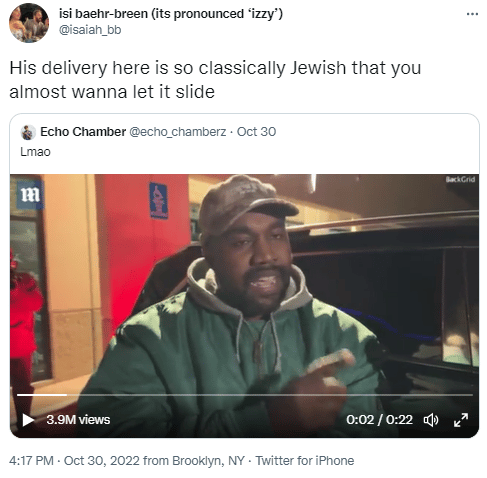Click the BackGrid watermark on the video
The height and width of the screenshot is (478, 487).
pos(460,179)
